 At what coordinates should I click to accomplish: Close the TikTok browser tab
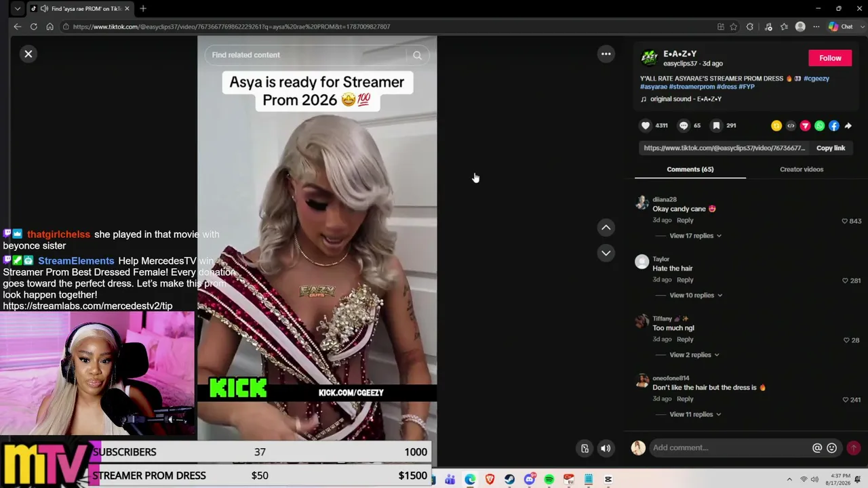127,9
